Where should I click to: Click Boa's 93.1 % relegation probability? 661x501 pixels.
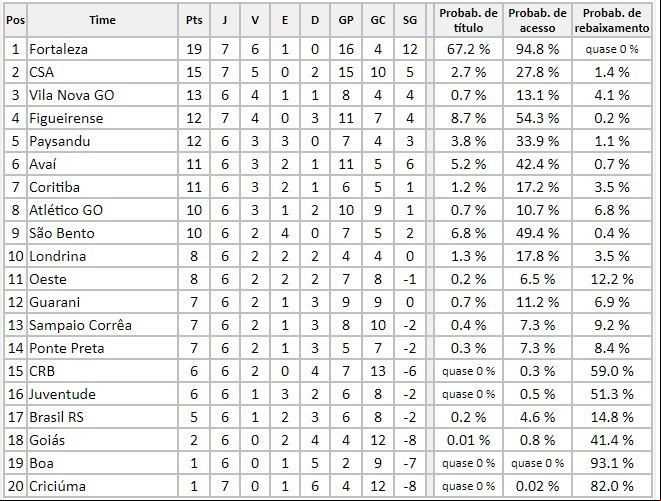(612, 463)
